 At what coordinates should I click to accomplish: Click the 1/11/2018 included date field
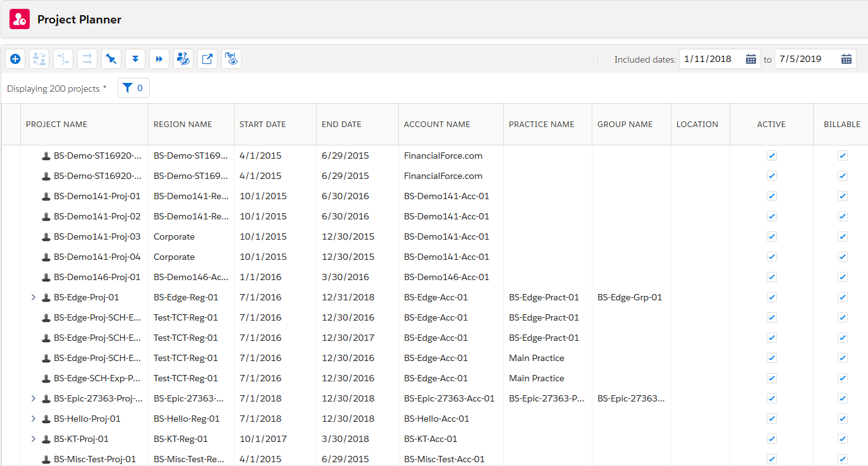coord(710,59)
